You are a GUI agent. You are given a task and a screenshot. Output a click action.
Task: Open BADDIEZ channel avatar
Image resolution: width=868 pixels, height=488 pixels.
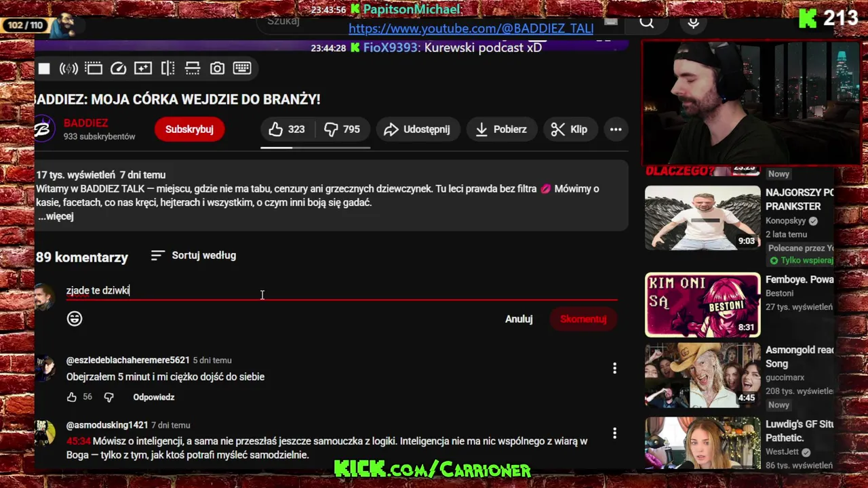click(44, 129)
